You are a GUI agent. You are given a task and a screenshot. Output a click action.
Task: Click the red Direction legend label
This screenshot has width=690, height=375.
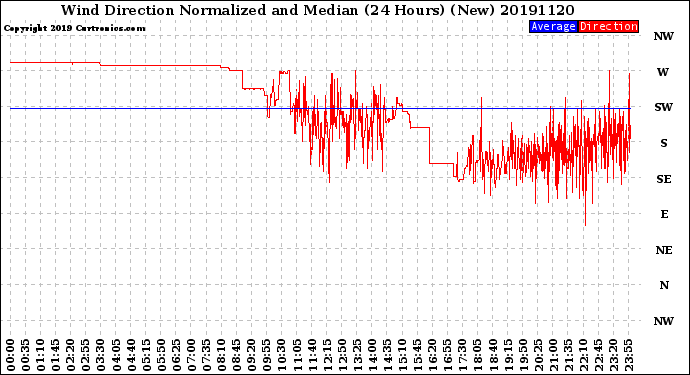click(x=608, y=26)
